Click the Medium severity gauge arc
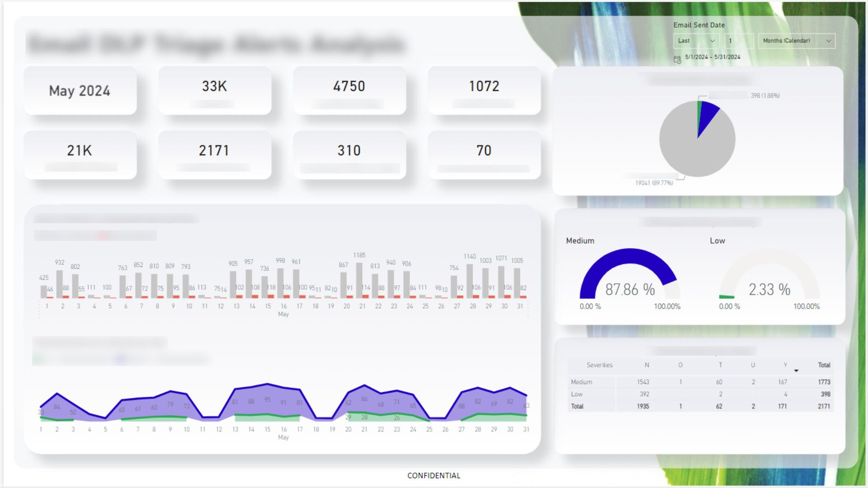 point(628,267)
